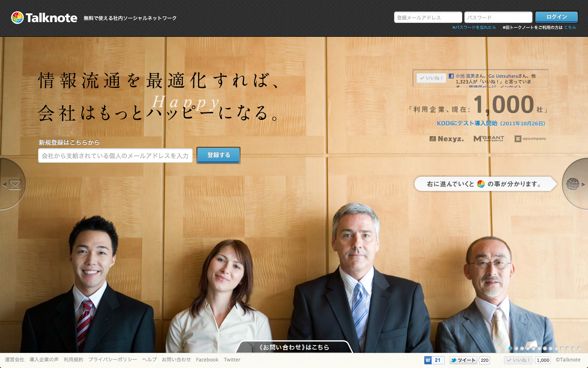Click the Facebook icon in the like box

click(x=451, y=76)
